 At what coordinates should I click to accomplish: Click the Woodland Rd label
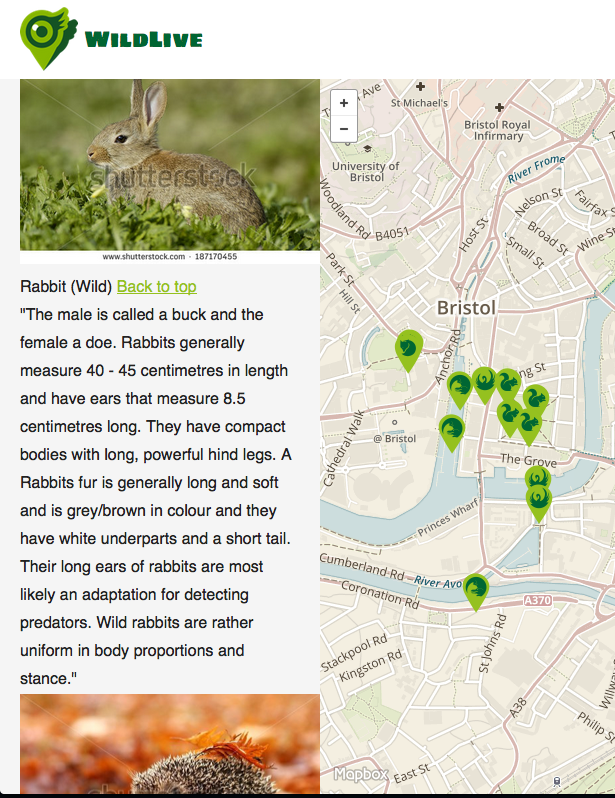[345, 209]
